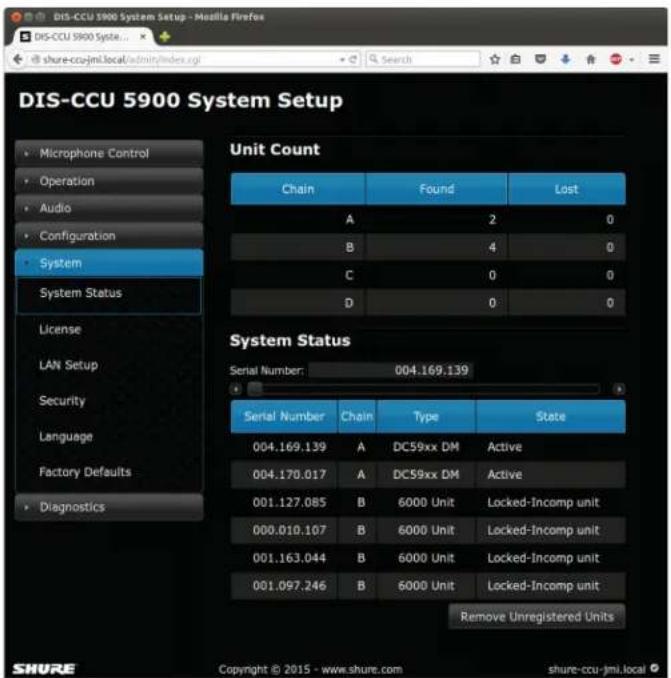Bookmark this page with the star icon
This screenshot has width=671, height=678.
click(495, 59)
